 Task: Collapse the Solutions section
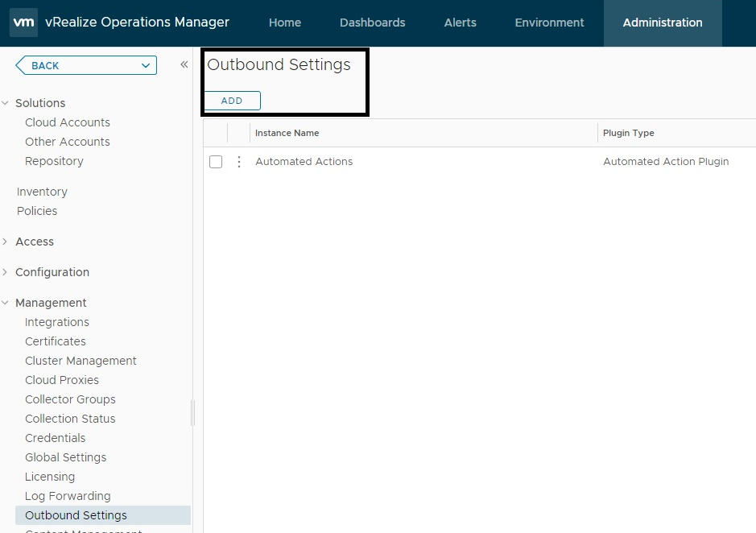click(6, 103)
